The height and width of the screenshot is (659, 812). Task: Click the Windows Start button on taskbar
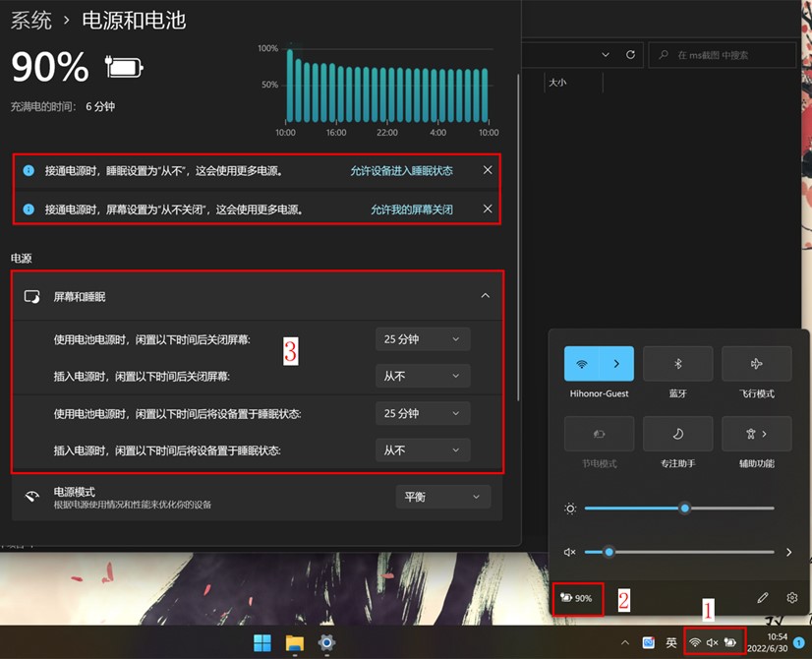[x=262, y=643]
